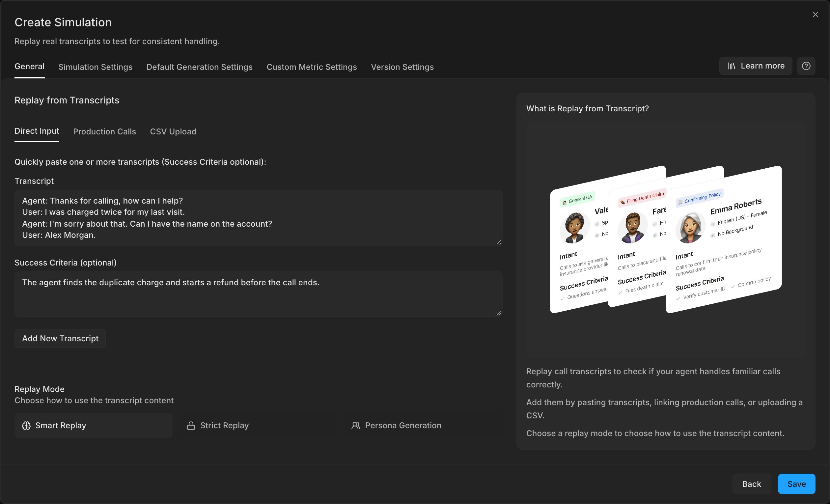
Task: Click the Learn more button
Action: (756, 66)
